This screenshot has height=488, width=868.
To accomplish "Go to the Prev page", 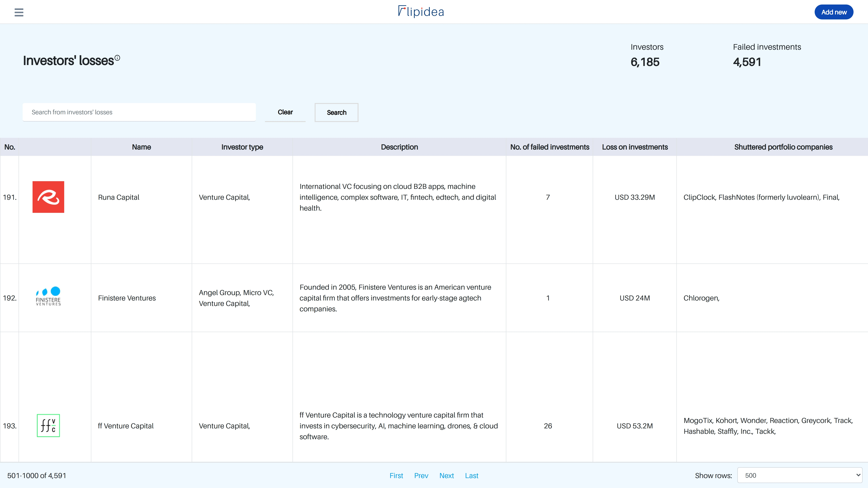I will pos(421,475).
